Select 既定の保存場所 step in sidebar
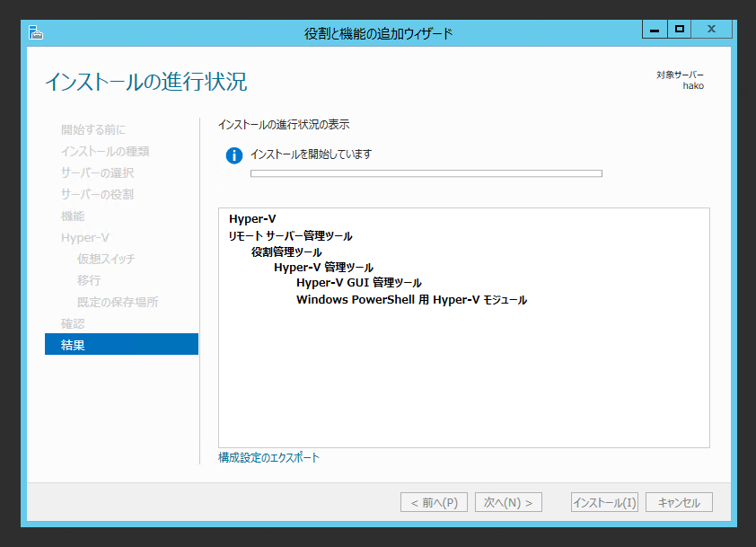This screenshot has width=756, height=547. click(118, 302)
